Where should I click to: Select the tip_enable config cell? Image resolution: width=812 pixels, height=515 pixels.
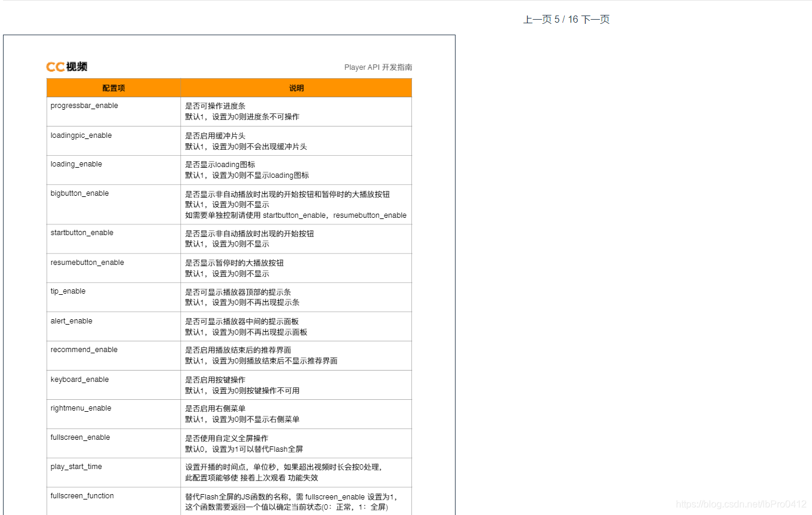[x=67, y=291]
